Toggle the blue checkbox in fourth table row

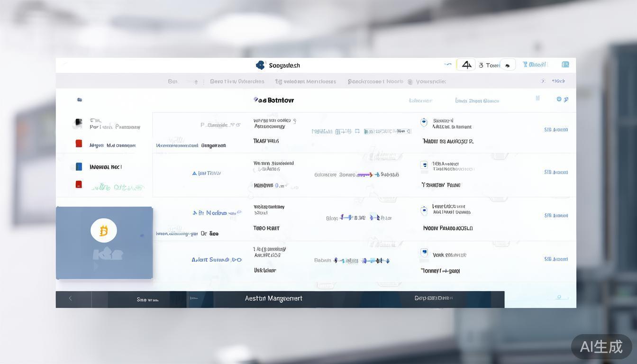coord(424,253)
